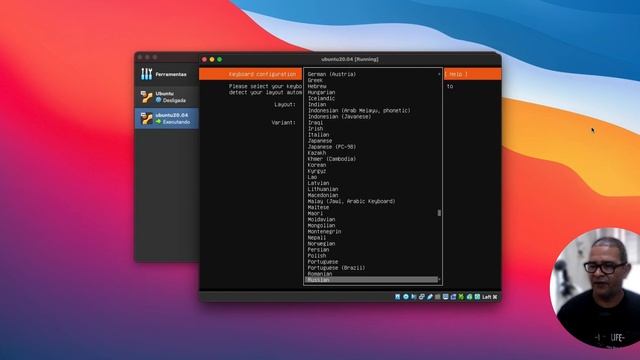Image resolution: width=640 pixels, height=360 pixels.
Task: Select the Ubuntu Desligada machine entry
Action: (167, 97)
